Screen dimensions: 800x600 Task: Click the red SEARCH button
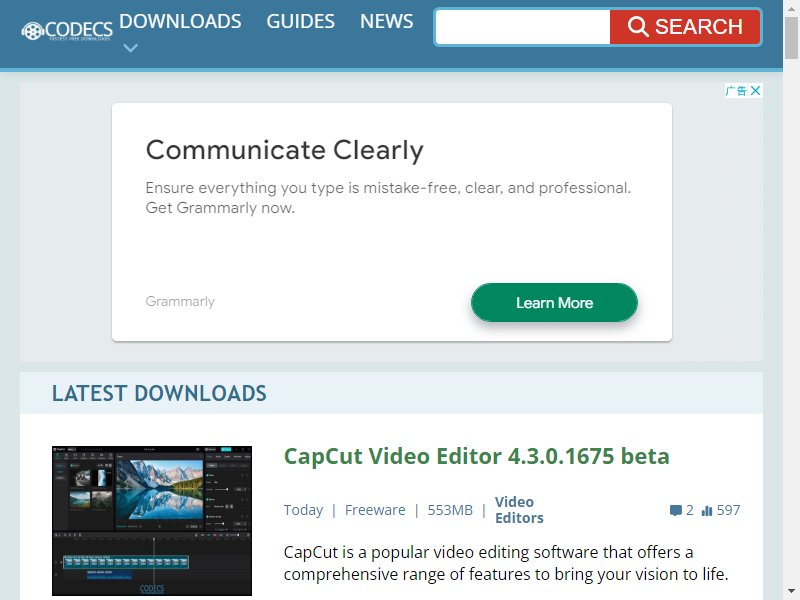(x=685, y=27)
